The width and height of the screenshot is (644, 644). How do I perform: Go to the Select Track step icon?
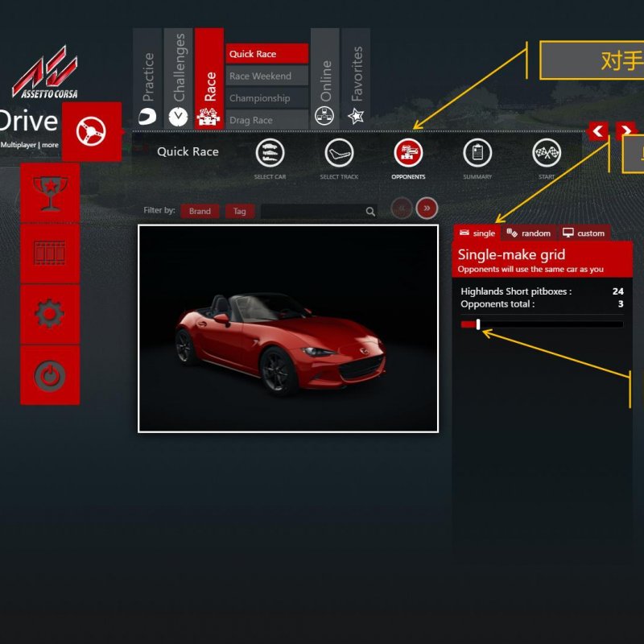pos(339,153)
